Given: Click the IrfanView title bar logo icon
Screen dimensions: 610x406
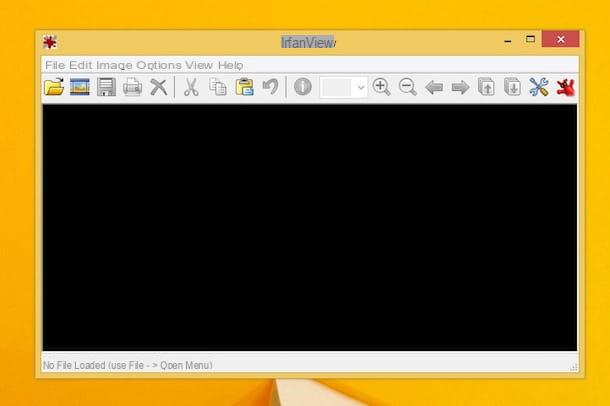Looking at the screenshot, I should (x=50, y=42).
